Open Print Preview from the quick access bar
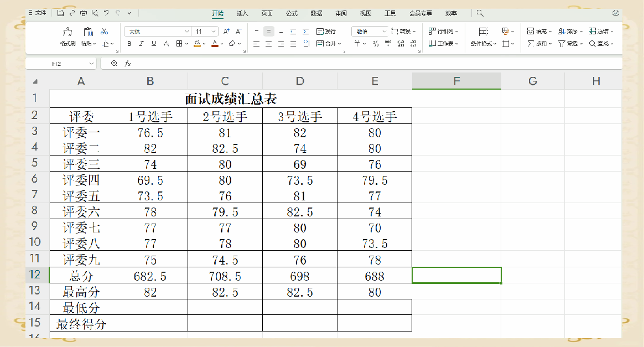Image resolution: width=644 pixels, height=347 pixels. click(x=95, y=13)
